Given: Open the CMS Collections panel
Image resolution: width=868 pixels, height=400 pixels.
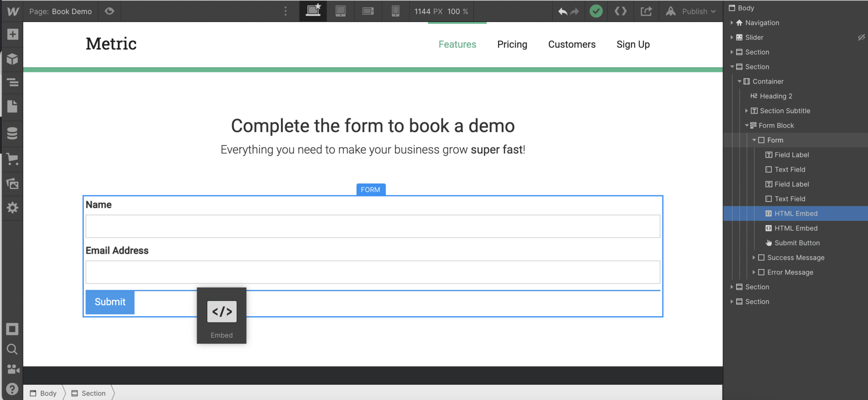Looking at the screenshot, I should [x=12, y=133].
